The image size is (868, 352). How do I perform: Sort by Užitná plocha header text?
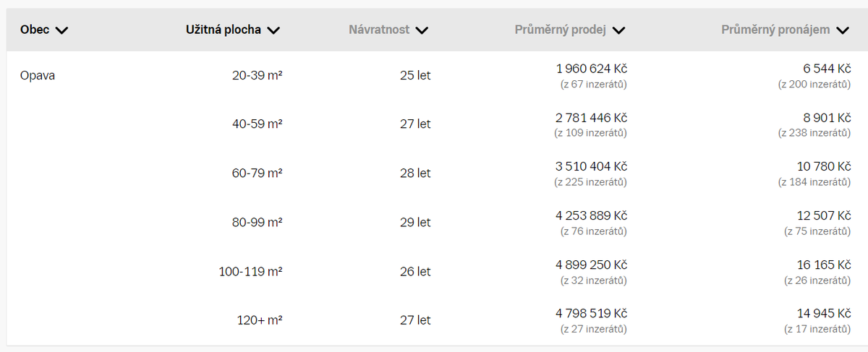(223, 30)
